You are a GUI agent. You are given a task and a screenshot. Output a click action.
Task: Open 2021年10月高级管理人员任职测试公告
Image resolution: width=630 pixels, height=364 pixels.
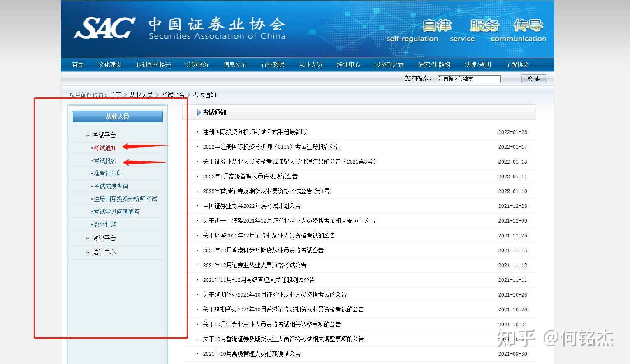coord(252,354)
